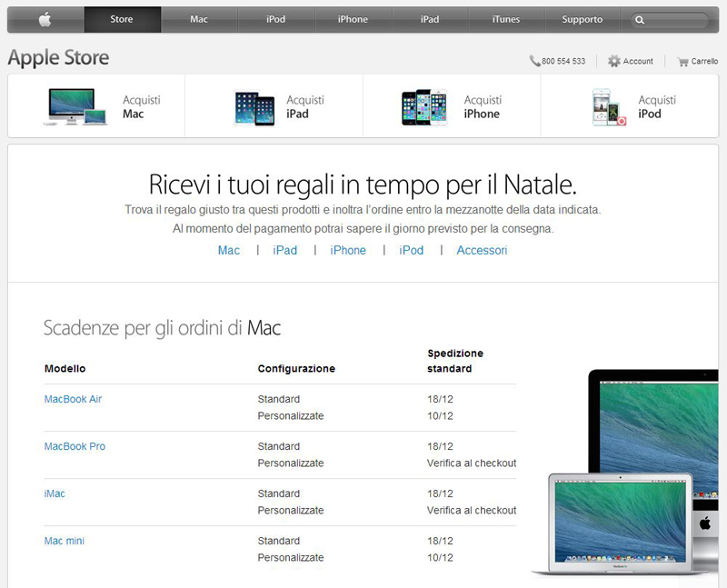
Task: Click the phone icon beside 800 554 533
Action: (x=535, y=61)
